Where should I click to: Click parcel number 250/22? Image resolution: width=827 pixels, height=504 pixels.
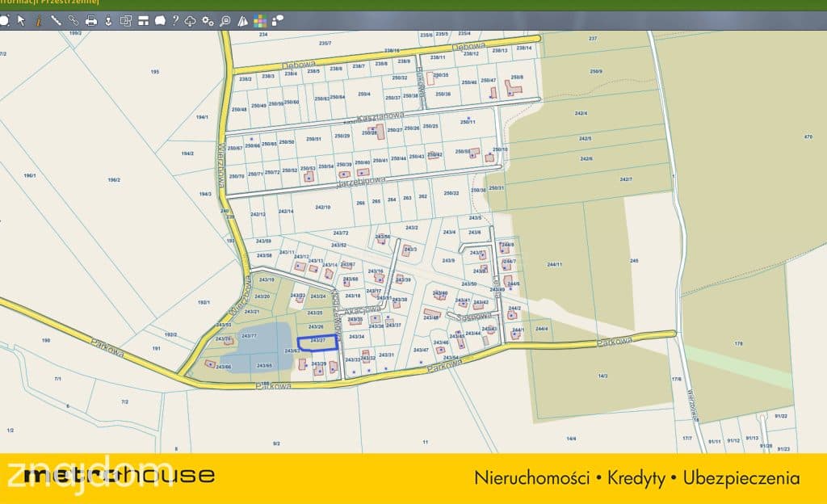[451, 193]
